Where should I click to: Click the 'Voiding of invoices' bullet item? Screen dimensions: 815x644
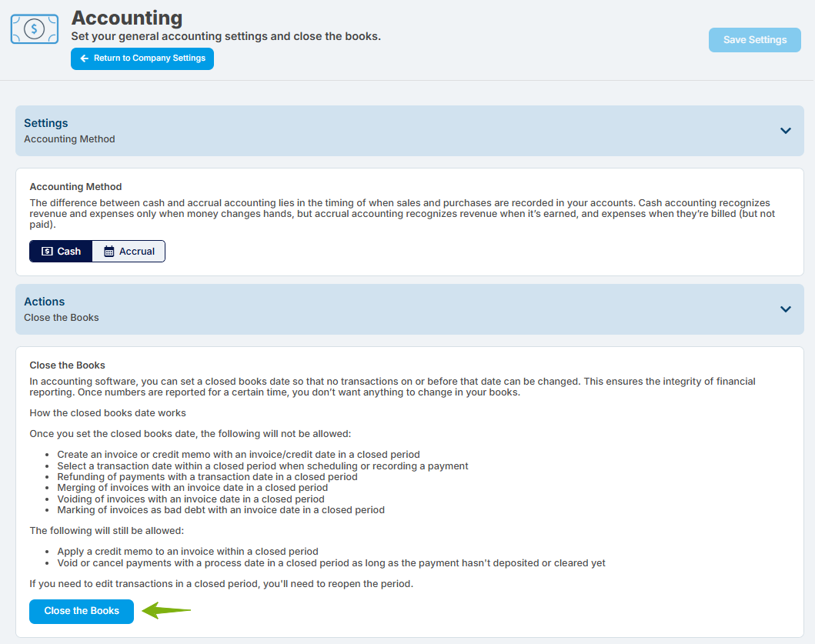(191, 499)
